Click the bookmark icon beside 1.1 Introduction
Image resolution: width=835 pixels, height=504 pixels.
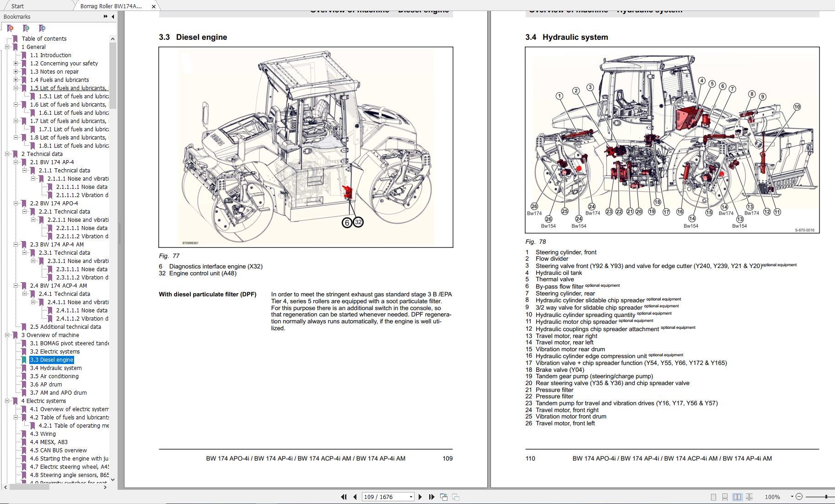[24, 55]
